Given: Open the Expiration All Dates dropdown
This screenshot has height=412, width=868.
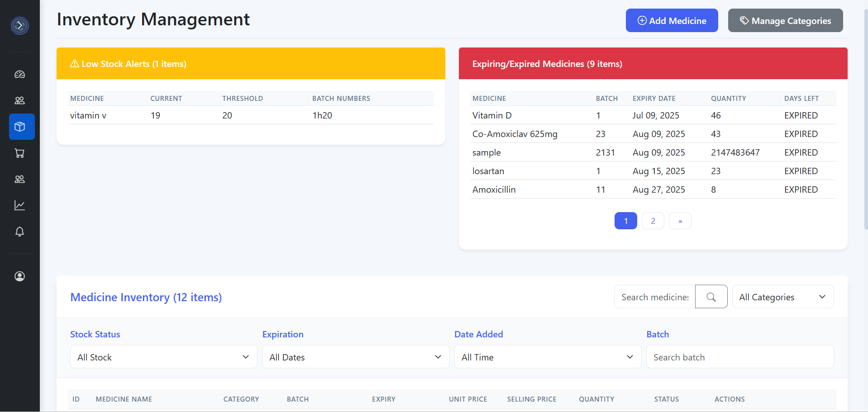Looking at the screenshot, I should (355, 357).
